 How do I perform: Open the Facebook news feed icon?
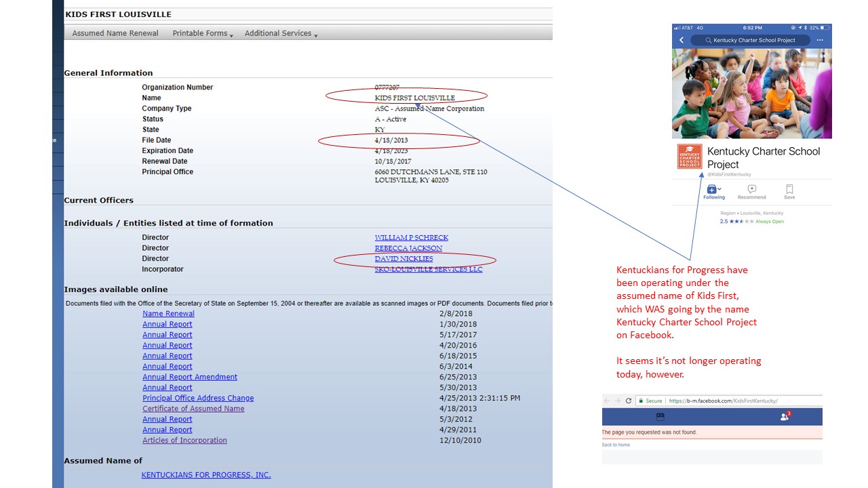[x=660, y=417]
